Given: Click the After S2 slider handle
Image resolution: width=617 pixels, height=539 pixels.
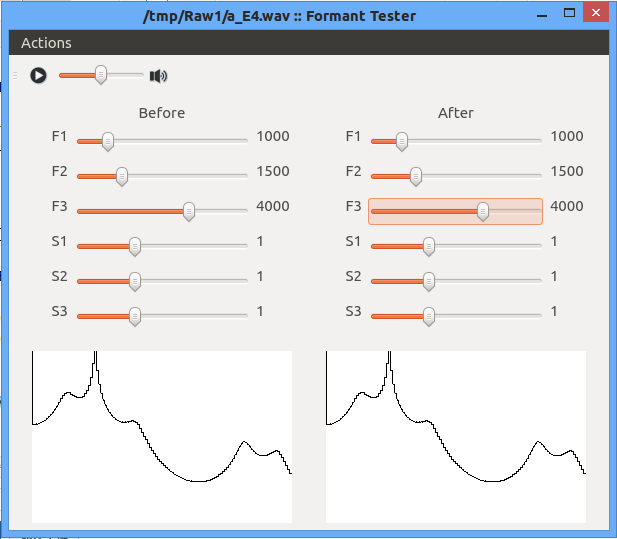Looking at the screenshot, I should pos(429,282).
